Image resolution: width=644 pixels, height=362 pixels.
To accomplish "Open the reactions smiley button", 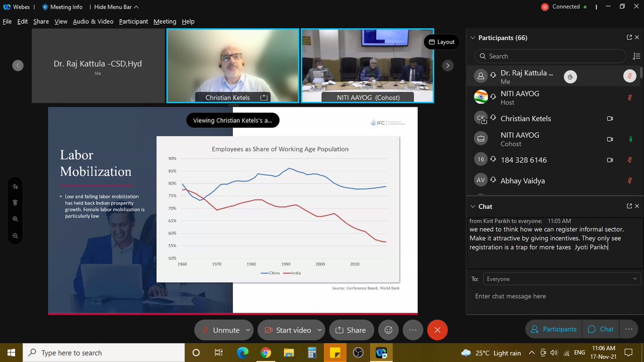I will click(389, 330).
